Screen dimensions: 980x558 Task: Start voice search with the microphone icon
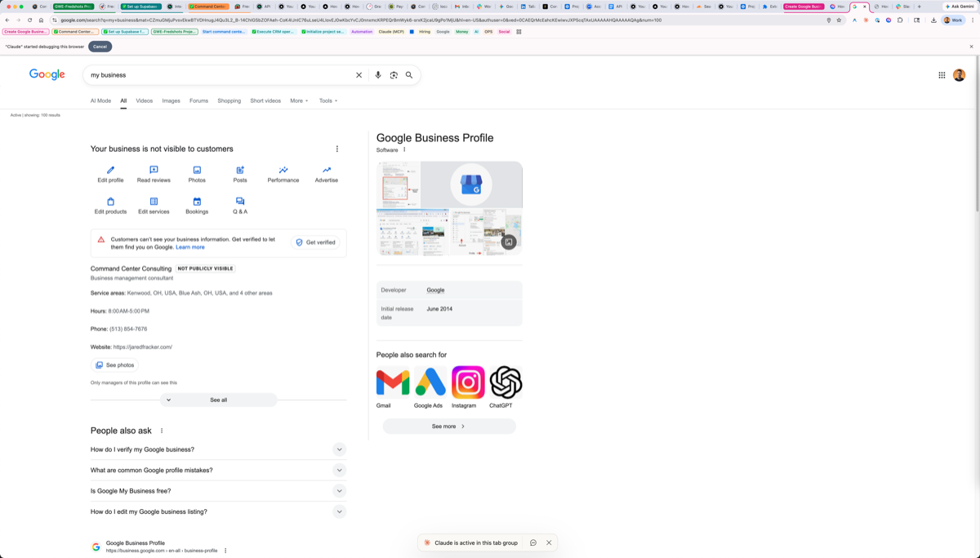point(377,74)
